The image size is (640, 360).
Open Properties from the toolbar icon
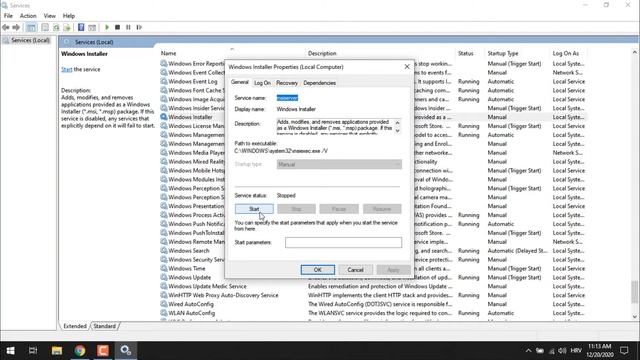coord(45,27)
